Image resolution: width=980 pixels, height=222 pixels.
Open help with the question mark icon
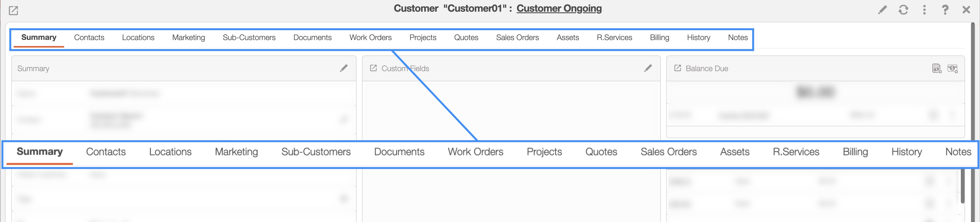[x=945, y=10]
